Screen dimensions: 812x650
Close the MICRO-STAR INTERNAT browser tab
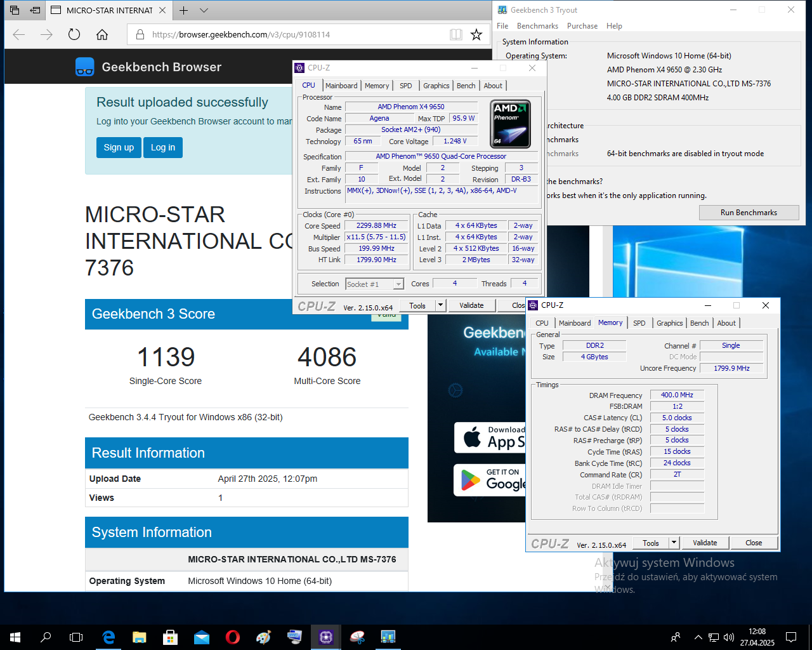[162, 10]
